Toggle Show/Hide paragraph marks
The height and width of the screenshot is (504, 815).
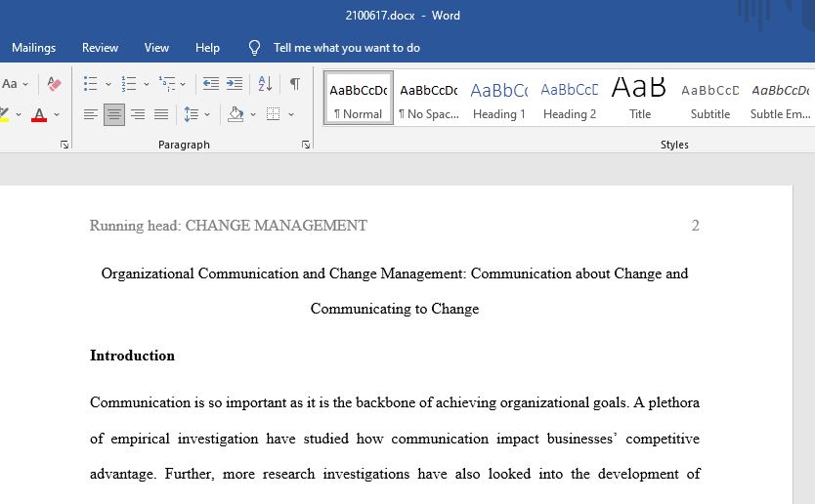pyautogui.click(x=295, y=84)
